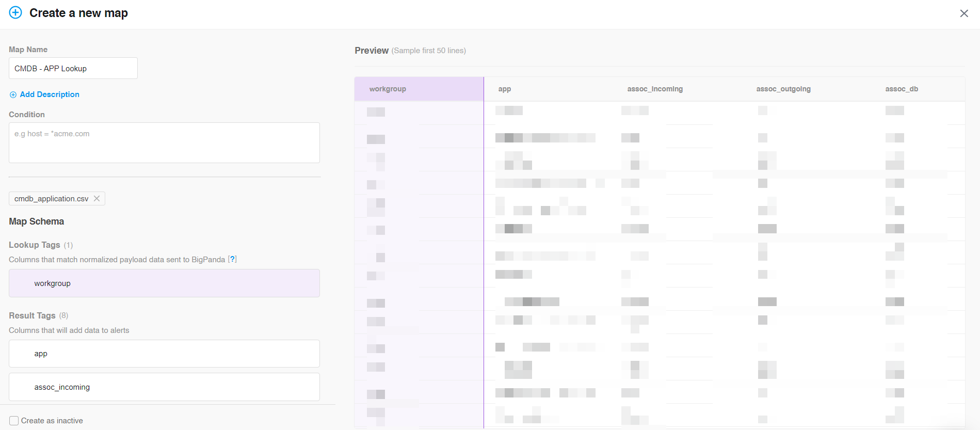Click the plus icon beside Create a new map
The image size is (980, 430).
point(15,13)
